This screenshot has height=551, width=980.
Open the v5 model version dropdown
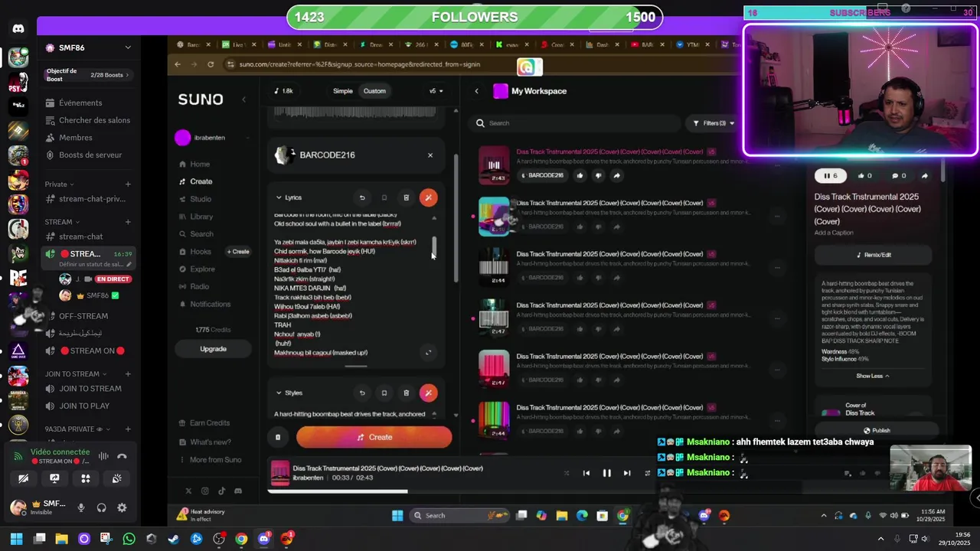click(436, 91)
